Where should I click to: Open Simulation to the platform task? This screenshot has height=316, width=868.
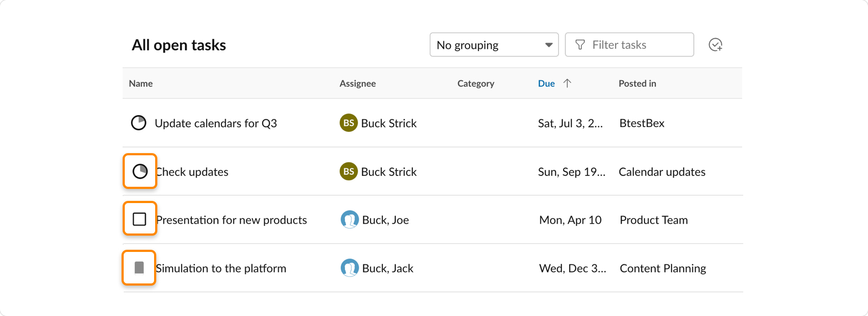[x=221, y=268]
